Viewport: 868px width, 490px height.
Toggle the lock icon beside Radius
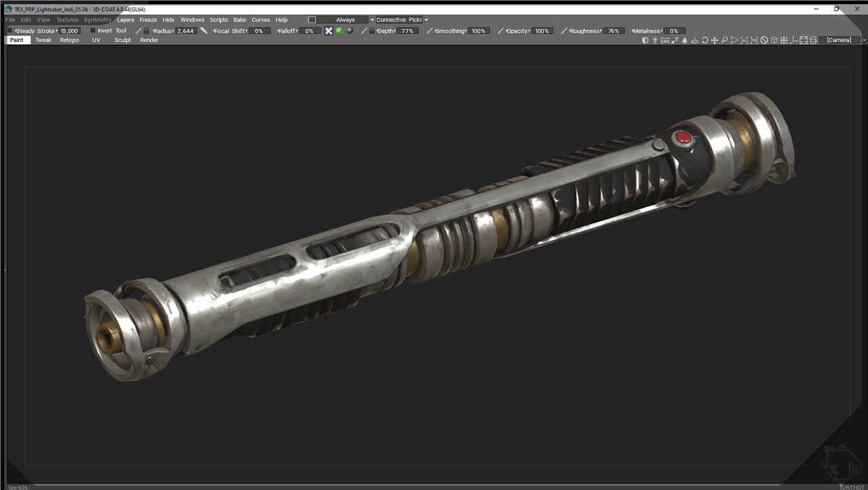coord(146,31)
